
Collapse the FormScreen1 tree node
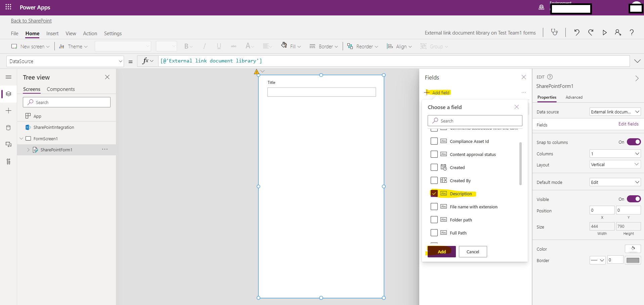point(22,139)
